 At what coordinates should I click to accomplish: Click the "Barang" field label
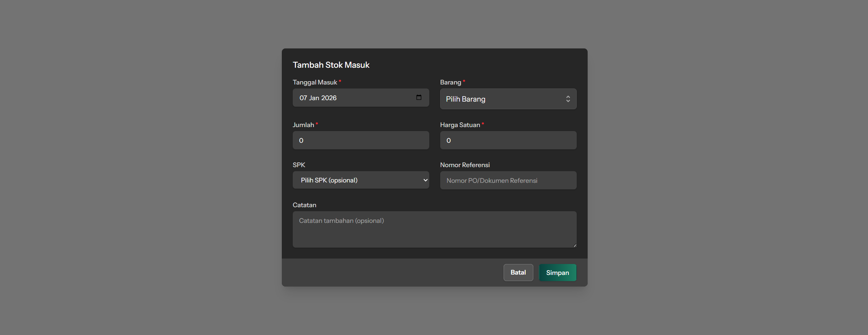pyautogui.click(x=450, y=82)
